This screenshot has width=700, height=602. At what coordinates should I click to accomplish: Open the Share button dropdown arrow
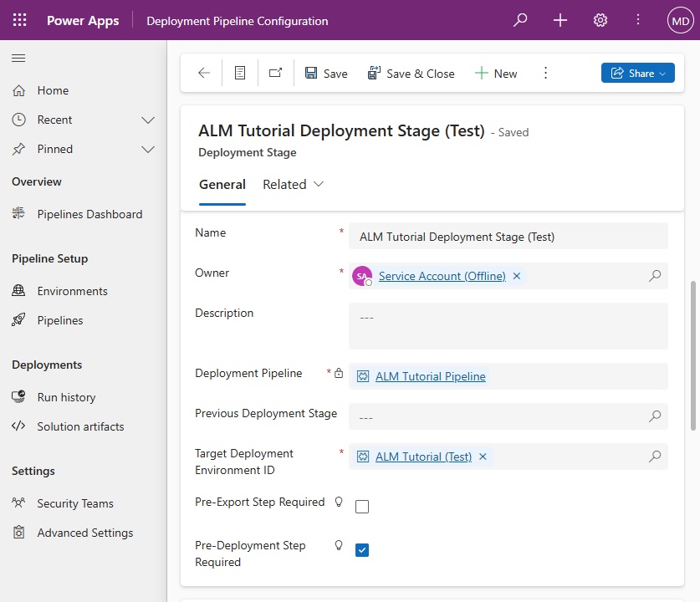[x=662, y=74]
